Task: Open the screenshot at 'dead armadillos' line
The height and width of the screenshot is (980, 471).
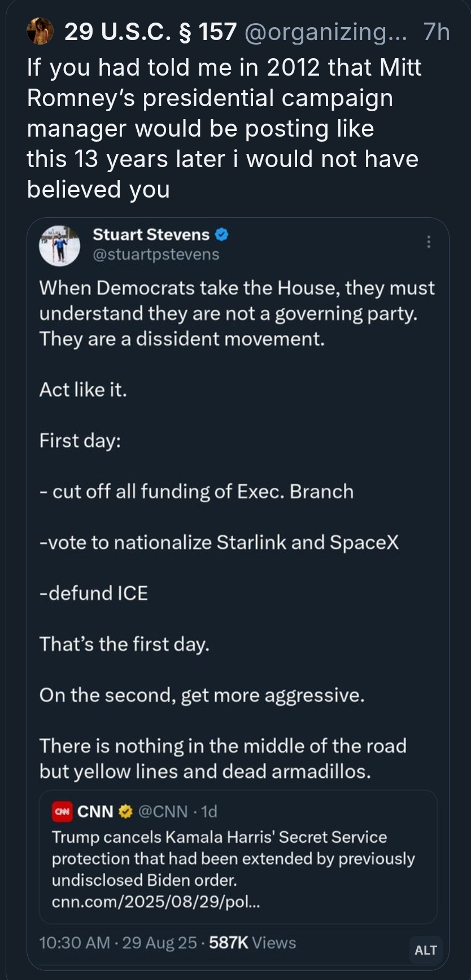Action: [205, 771]
